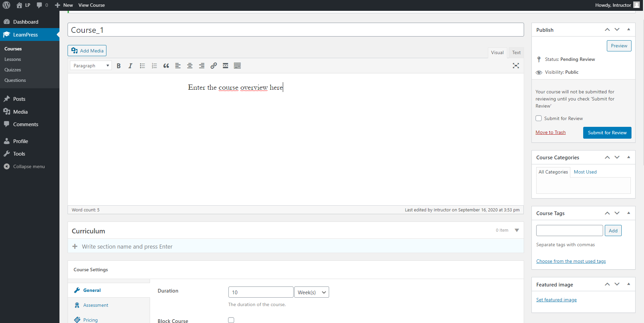Viewport: 644px width, 323px height.
Task: Move Course Categories panel up
Action: (x=607, y=157)
